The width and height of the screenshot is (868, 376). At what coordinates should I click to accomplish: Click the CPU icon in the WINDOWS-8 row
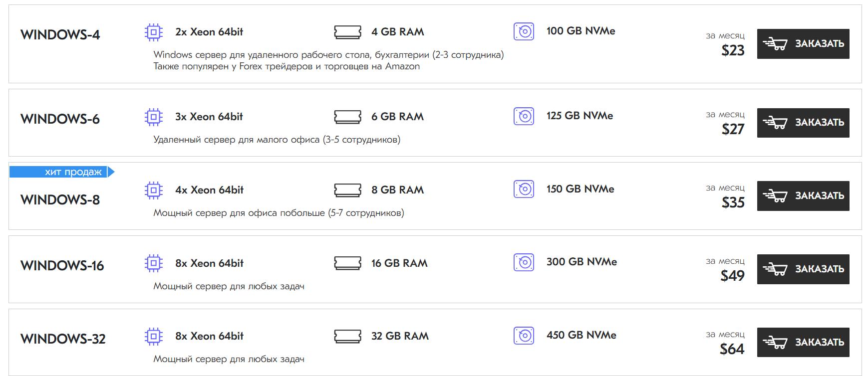click(x=153, y=190)
